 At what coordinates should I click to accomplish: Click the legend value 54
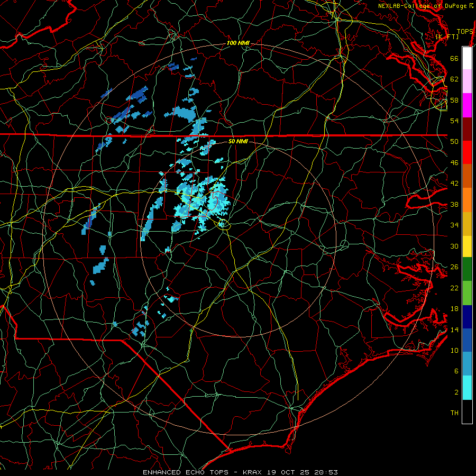454,121
